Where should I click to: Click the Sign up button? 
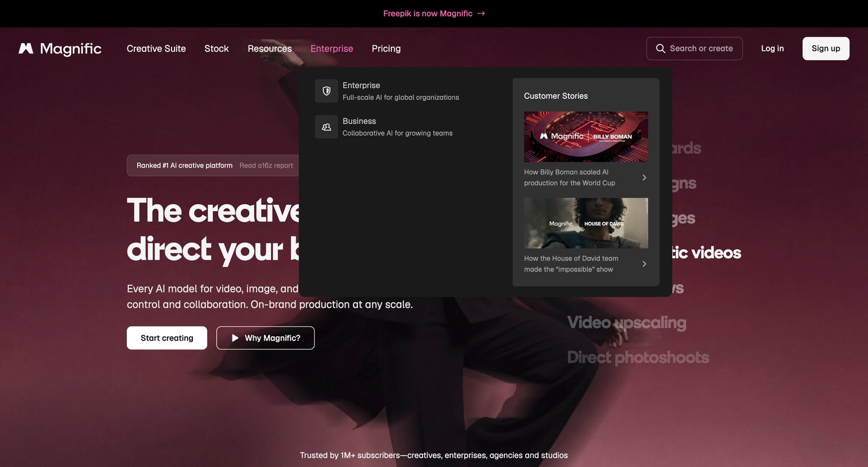(826, 49)
